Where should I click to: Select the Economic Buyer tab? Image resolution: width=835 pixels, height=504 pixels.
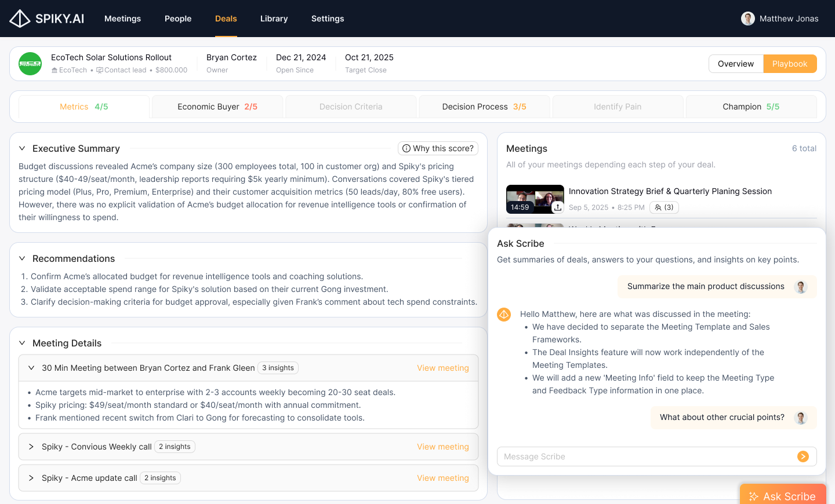(217, 107)
